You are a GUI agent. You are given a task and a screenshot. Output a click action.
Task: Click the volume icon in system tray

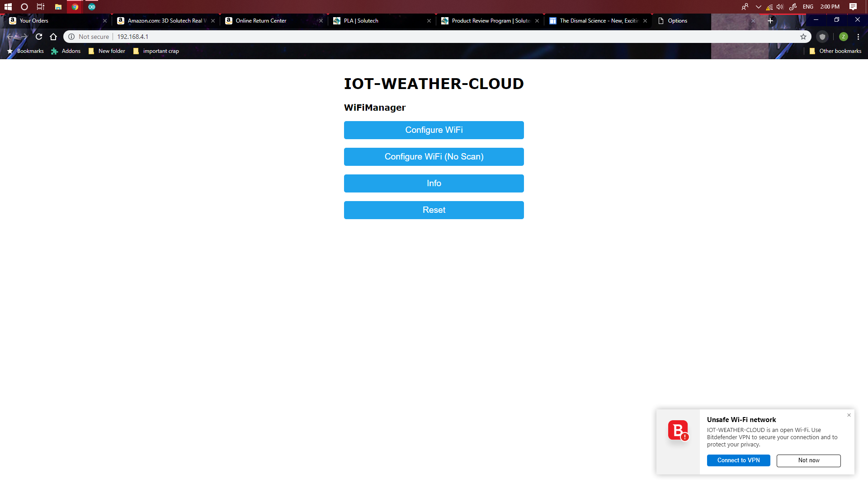click(779, 7)
